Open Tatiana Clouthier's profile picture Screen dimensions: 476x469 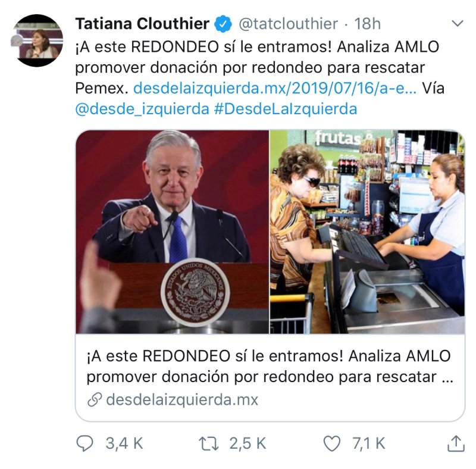[x=37, y=40]
